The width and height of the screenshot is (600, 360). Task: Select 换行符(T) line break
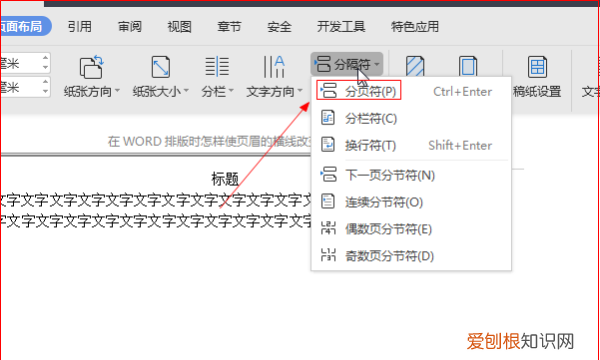click(x=411, y=145)
